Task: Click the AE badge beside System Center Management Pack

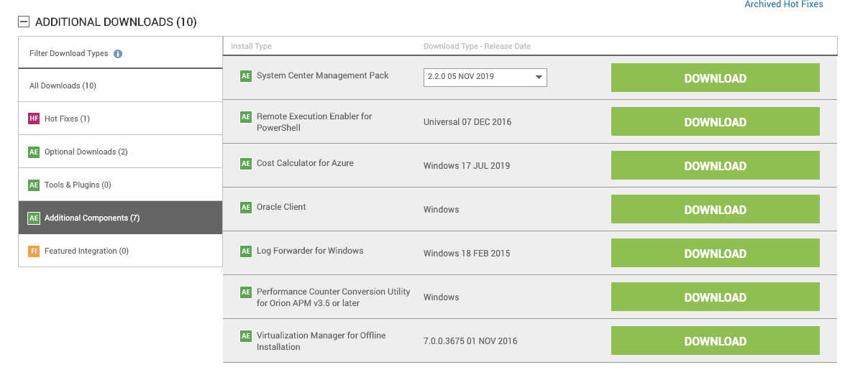Action: [x=246, y=75]
